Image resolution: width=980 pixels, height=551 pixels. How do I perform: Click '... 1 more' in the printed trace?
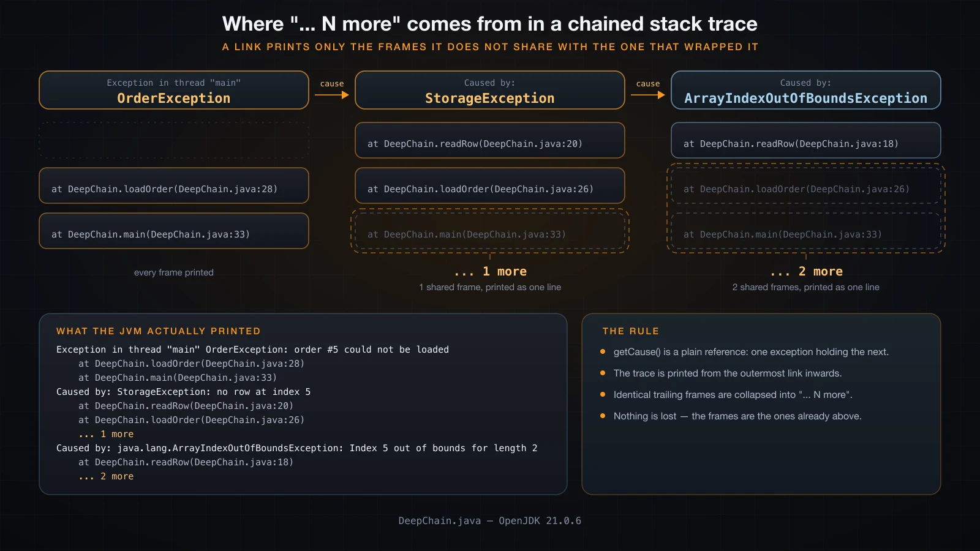pos(106,434)
